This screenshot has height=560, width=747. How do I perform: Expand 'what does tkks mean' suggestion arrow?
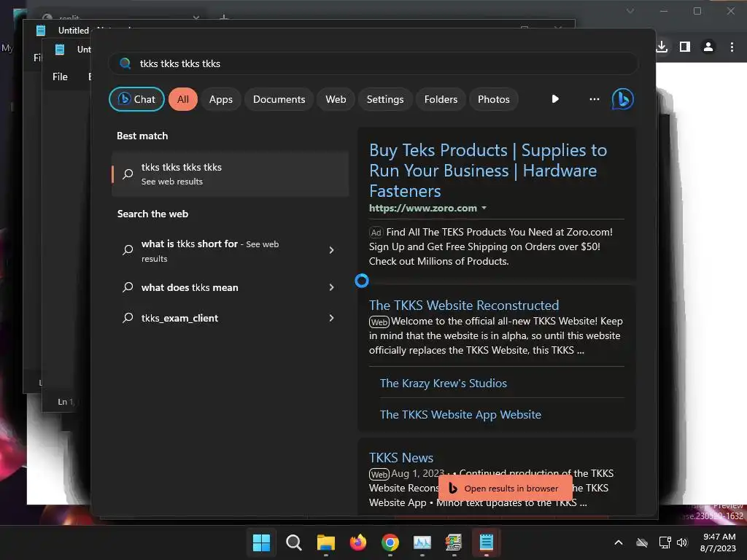[332, 287]
